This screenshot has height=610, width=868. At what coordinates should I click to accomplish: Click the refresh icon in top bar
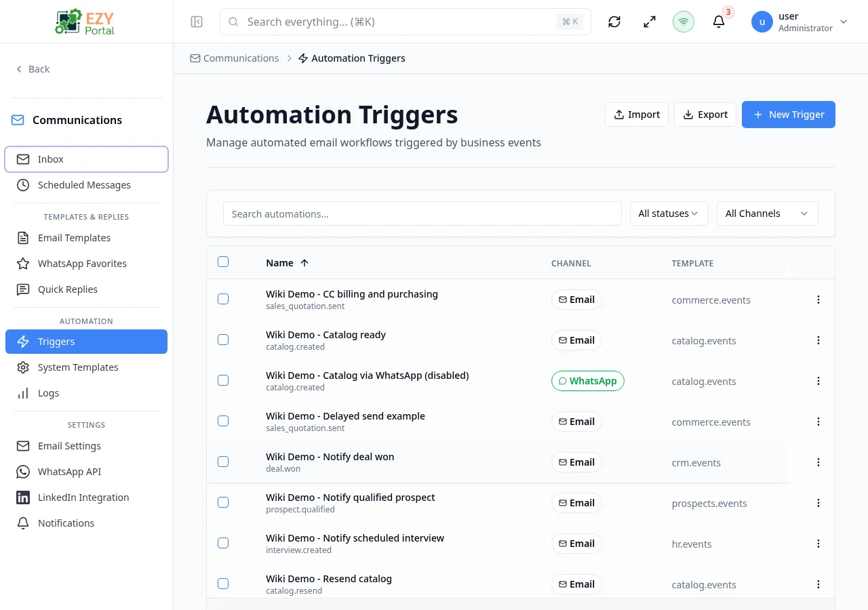[x=614, y=22]
